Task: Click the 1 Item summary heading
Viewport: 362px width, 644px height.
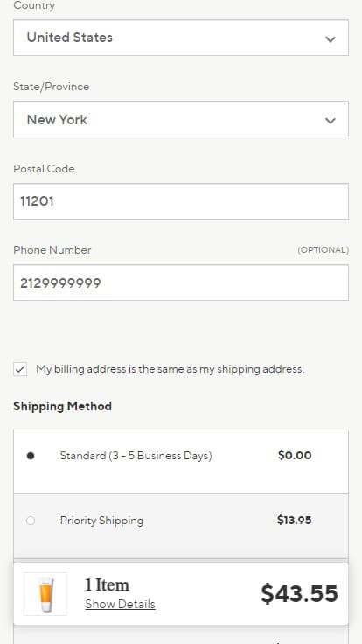Action: (x=108, y=584)
